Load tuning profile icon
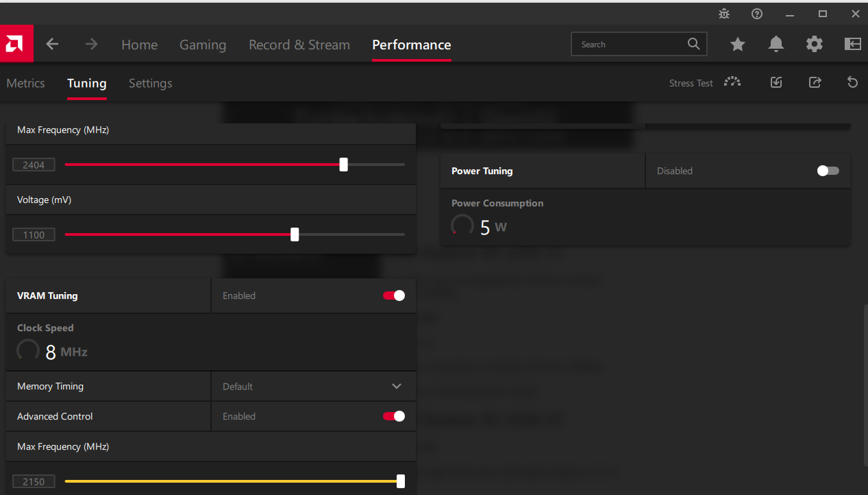 [x=776, y=82]
